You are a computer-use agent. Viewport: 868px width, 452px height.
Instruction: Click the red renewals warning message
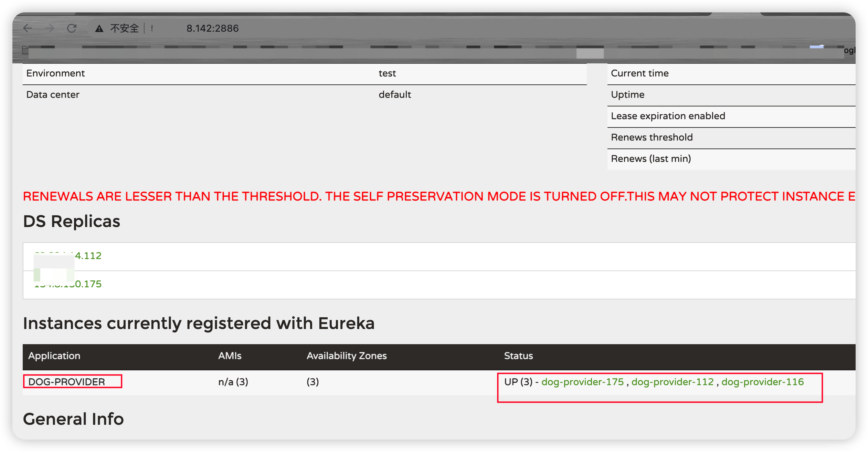coord(439,196)
